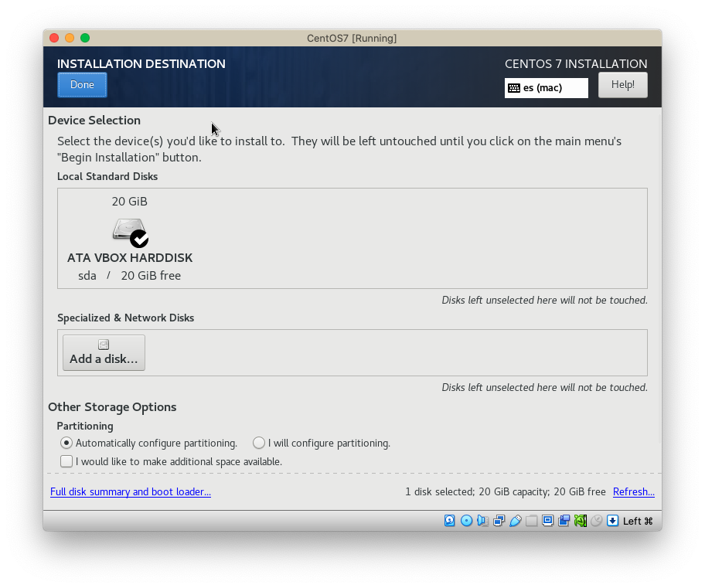Click the Add a disk... button
This screenshot has width=705, height=588.
104,352
